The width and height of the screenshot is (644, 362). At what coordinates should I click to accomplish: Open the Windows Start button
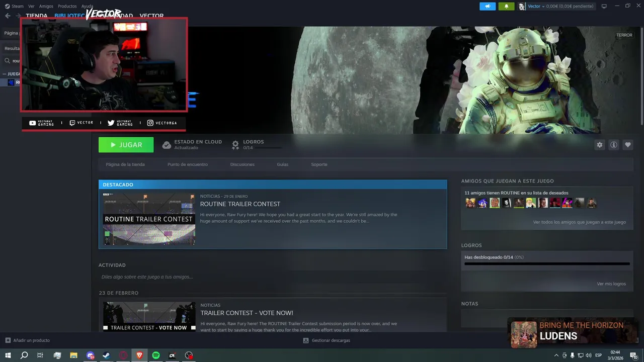8,355
